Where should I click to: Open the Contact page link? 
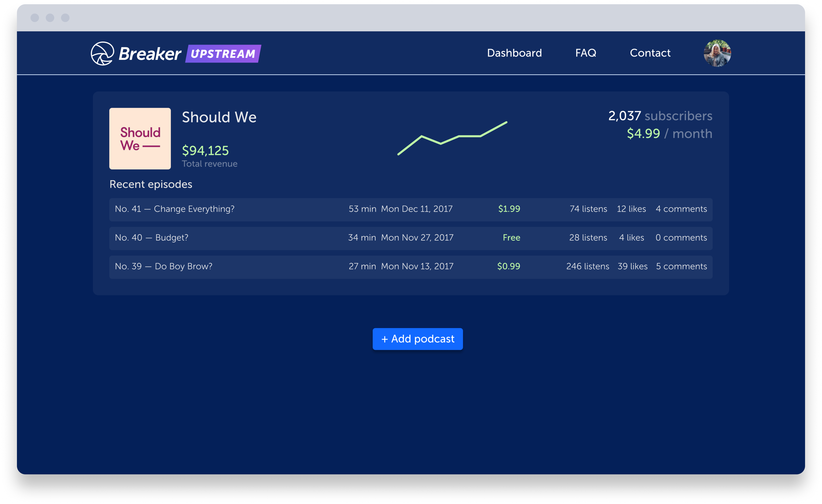click(650, 53)
